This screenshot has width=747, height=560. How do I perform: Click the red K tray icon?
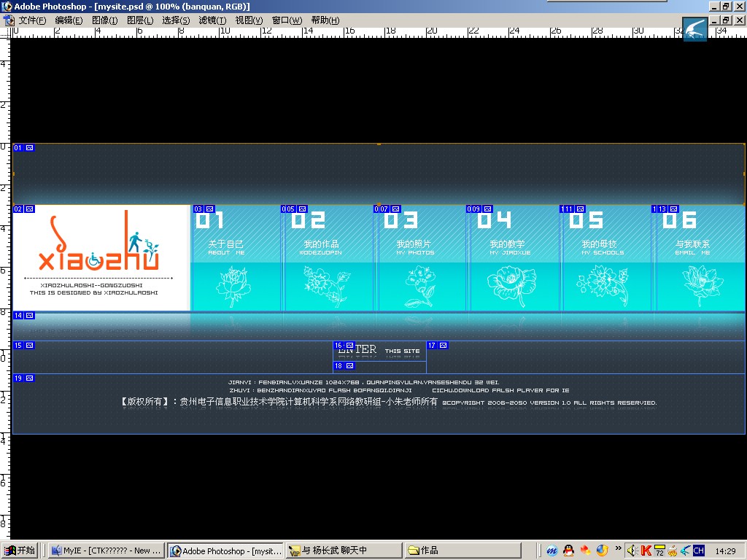point(646,551)
